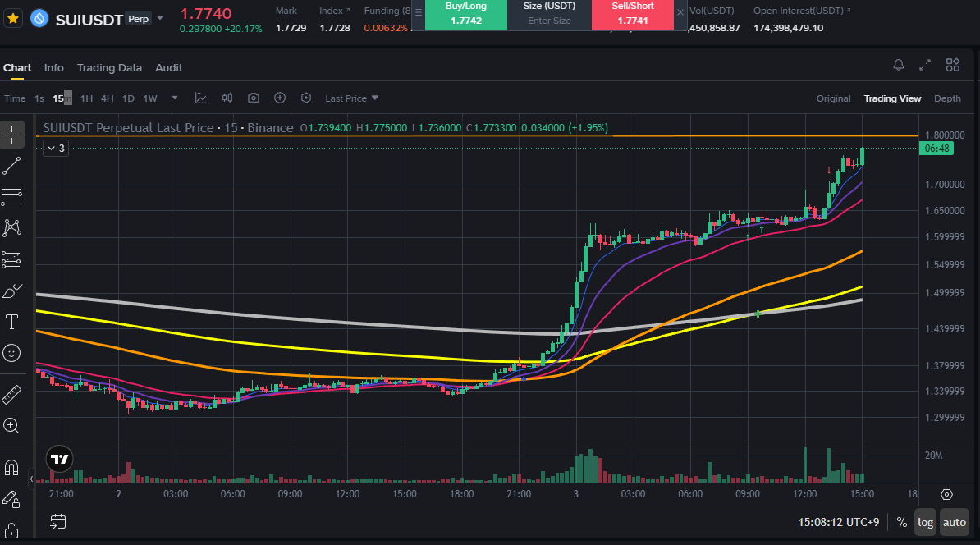This screenshot has width=980, height=545.
Task: Expand the indicator legend showing 3
Action: coord(56,148)
